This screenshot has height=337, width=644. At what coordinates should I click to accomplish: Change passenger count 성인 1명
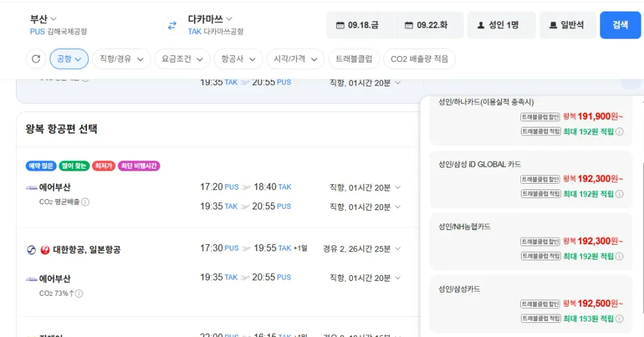click(x=501, y=25)
